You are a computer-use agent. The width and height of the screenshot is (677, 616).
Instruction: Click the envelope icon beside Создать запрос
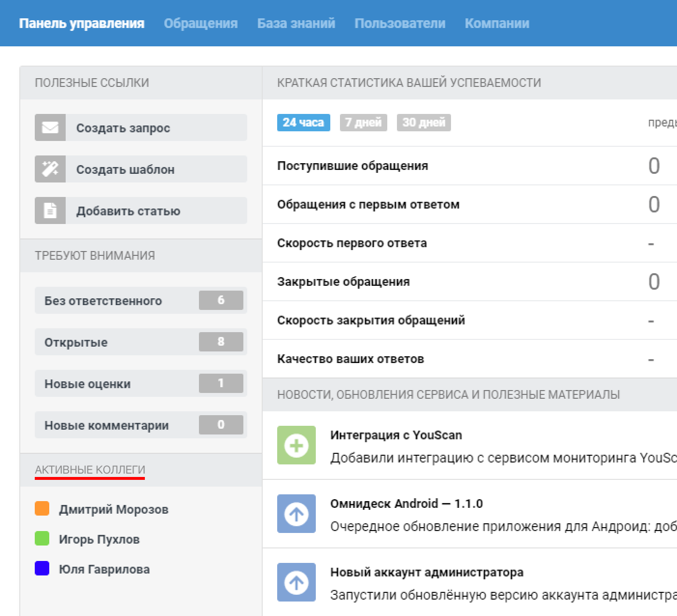tap(50, 127)
